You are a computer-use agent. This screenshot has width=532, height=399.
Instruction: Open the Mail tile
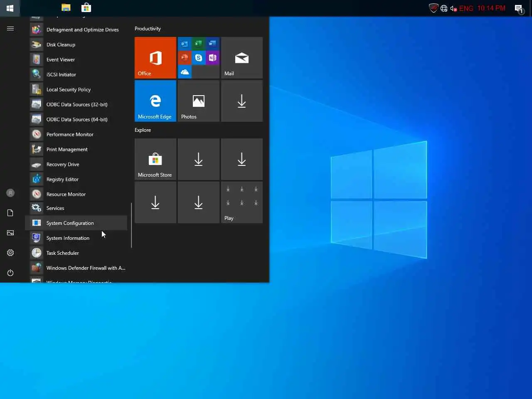(242, 58)
